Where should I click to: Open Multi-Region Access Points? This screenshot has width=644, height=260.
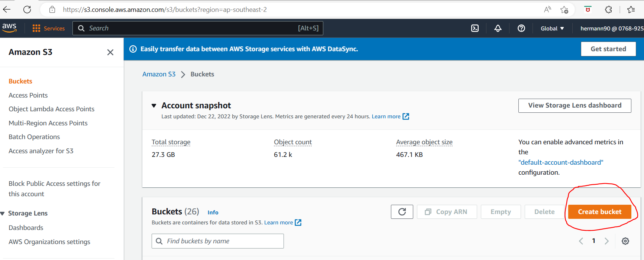tap(48, 123)
